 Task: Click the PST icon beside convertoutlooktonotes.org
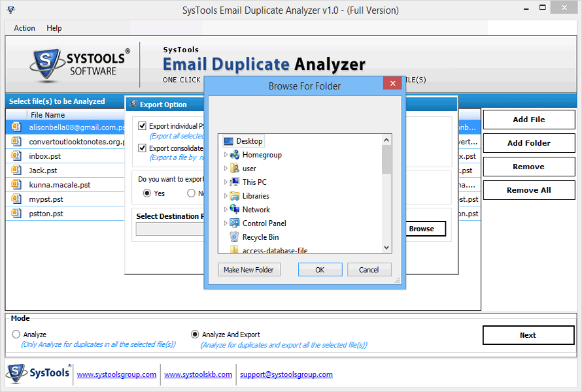[x=16, y=141]
